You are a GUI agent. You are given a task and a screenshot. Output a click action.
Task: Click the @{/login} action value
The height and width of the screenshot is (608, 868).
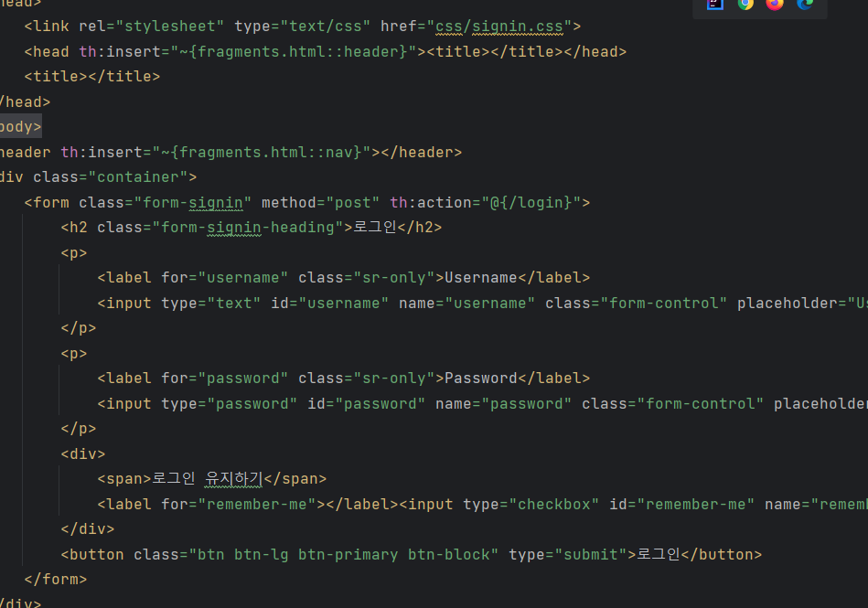click(x=531, y=202)
